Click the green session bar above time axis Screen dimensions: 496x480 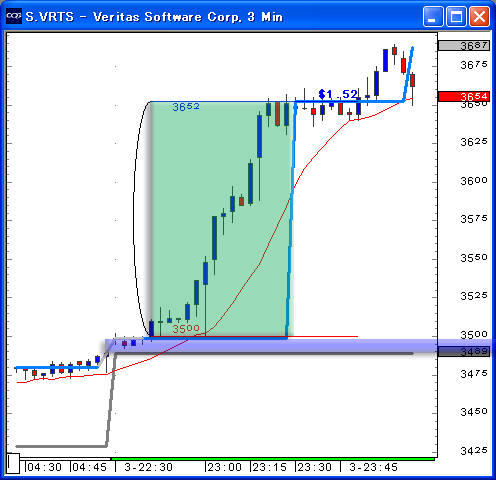(x=273, y=459)
